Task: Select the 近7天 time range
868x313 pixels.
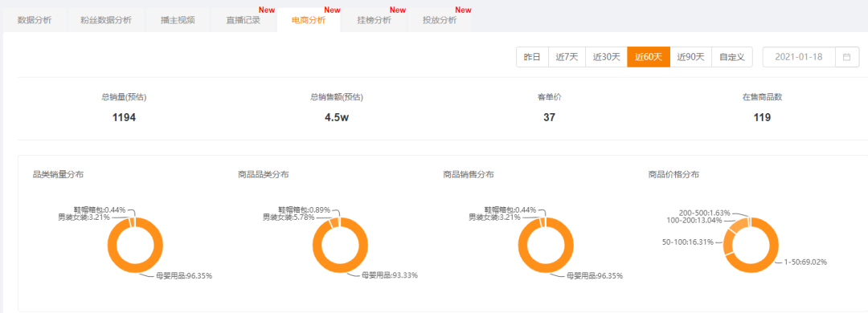Action: pos(567,57)
